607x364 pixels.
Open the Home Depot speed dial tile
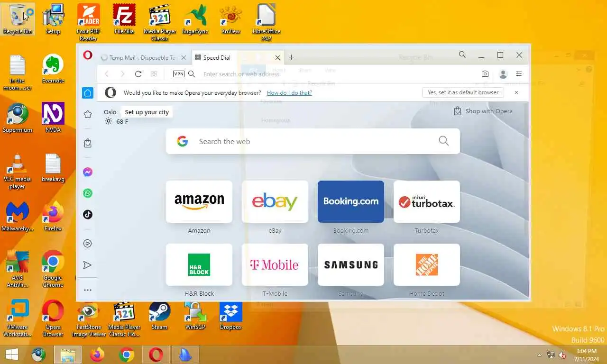pyautogui.click(x=427, y=264)
